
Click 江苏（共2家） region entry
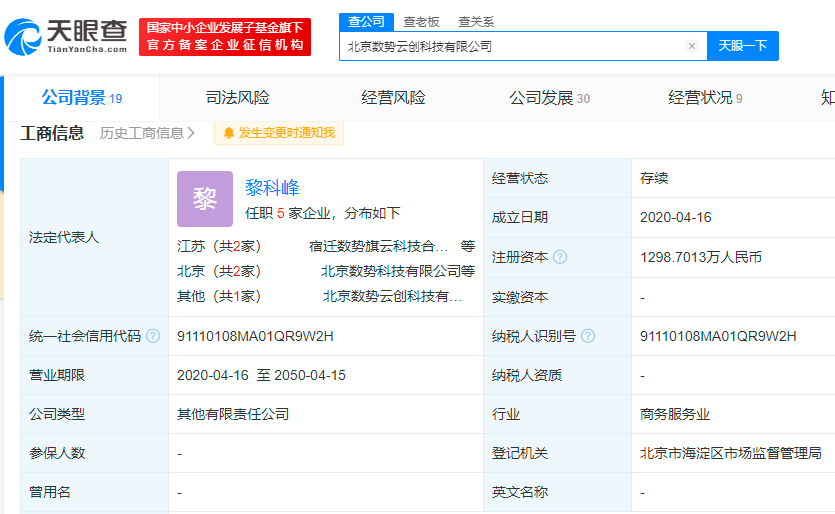coord(219,246)
